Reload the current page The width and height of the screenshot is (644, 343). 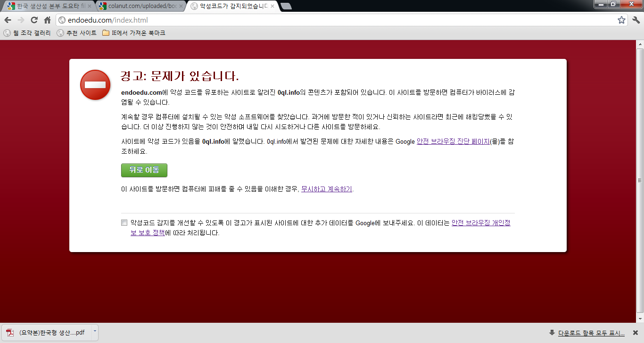pos(34,20)
